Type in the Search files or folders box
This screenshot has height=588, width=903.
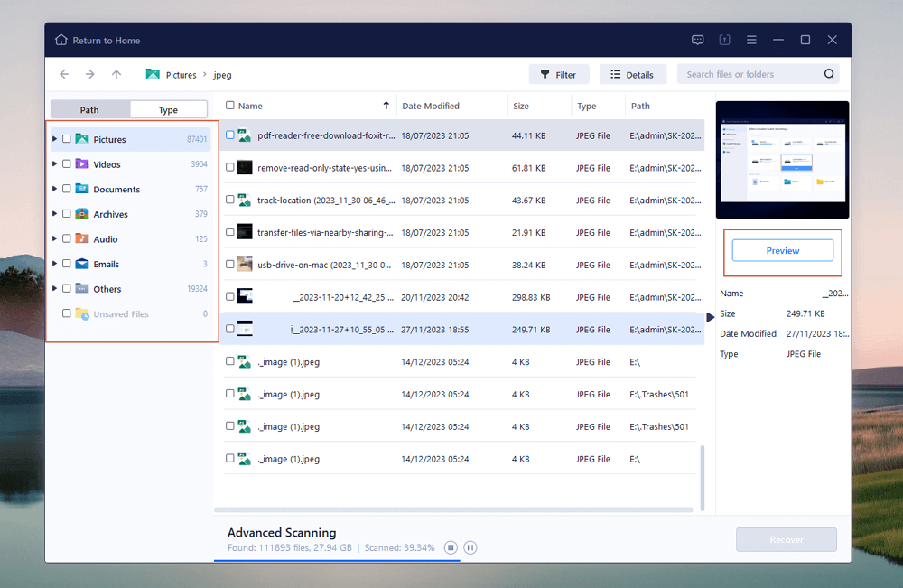(748, 75)
